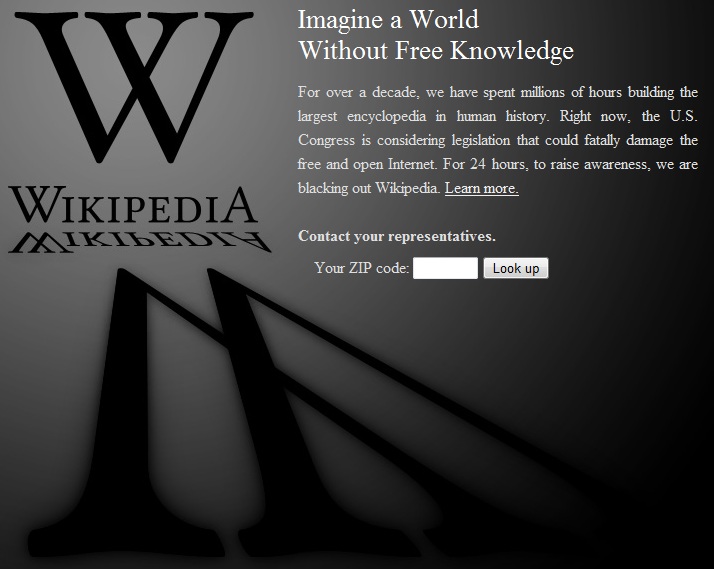The image size is (714, 569).
Task: Open the 'Learn more.' link
Action: tap(481, 188)
